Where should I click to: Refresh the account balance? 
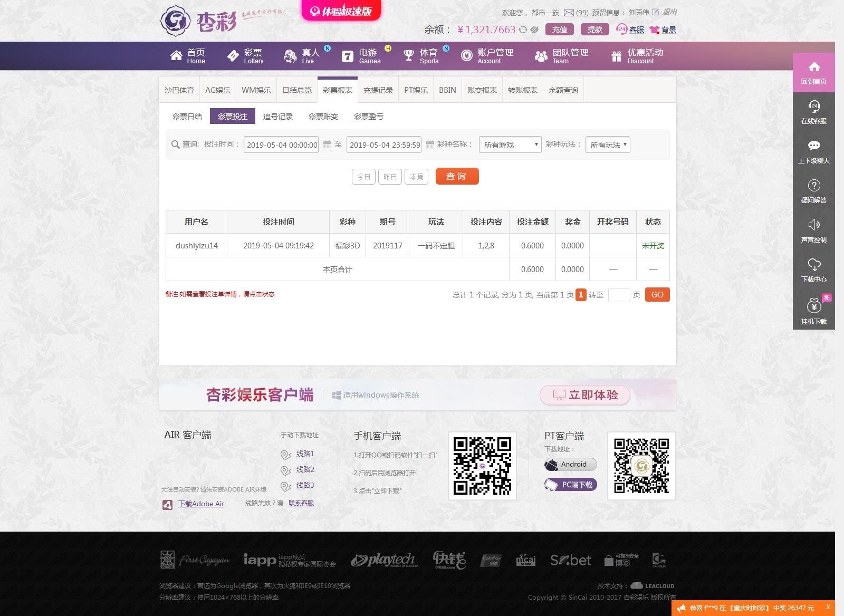(523, 30)
